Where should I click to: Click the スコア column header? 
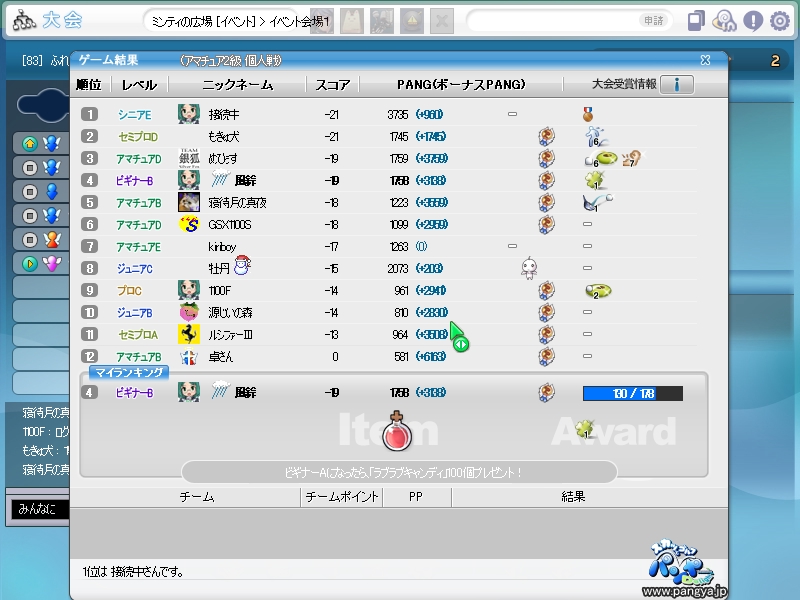coord(332,85)
